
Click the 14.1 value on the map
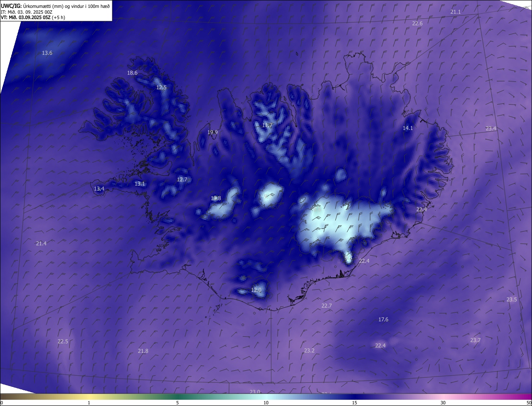[408, 128]
